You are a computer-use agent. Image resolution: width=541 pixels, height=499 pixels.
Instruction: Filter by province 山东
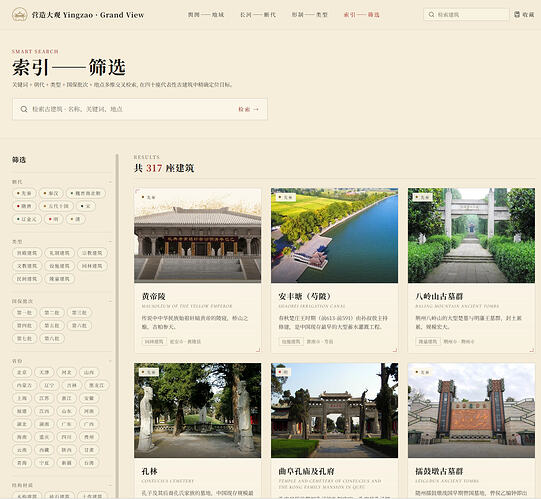point(67,411)
